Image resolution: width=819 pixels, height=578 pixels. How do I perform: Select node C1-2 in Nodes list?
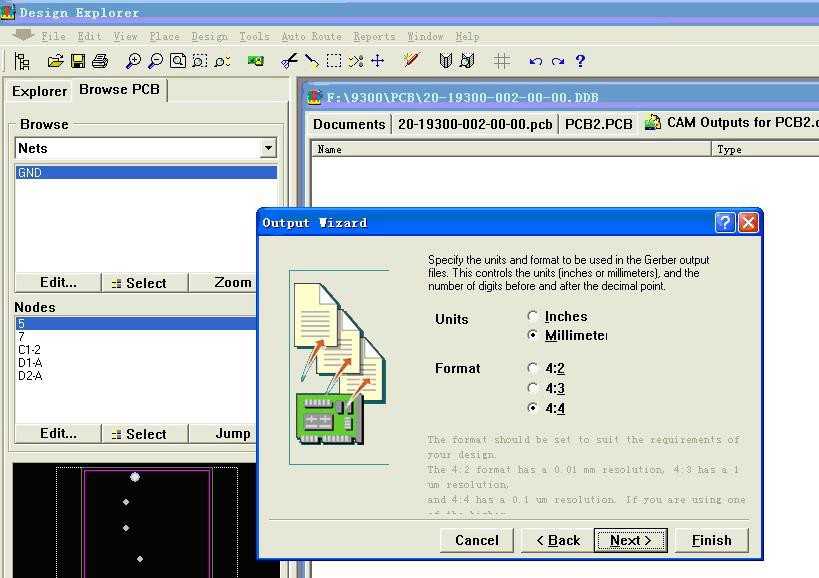coord(136,349)
